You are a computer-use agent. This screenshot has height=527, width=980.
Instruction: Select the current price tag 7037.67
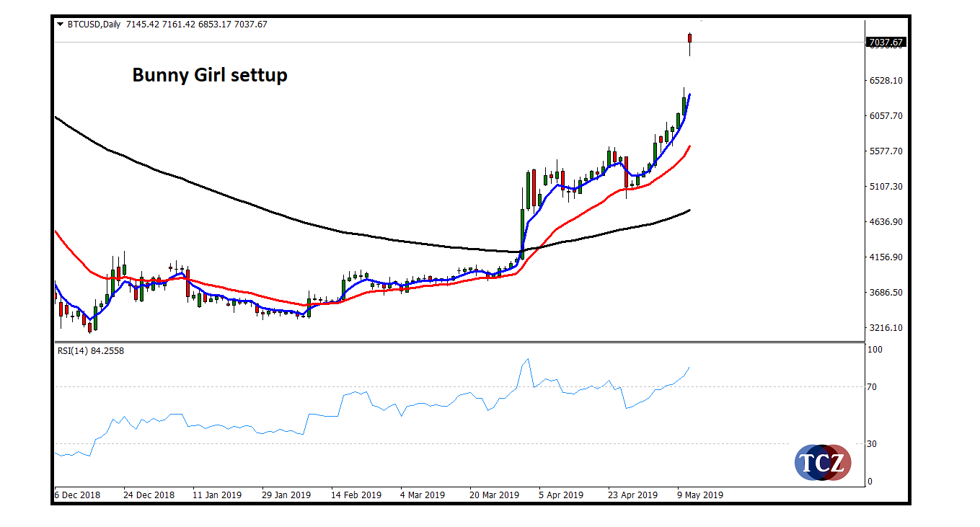point(886,43)
